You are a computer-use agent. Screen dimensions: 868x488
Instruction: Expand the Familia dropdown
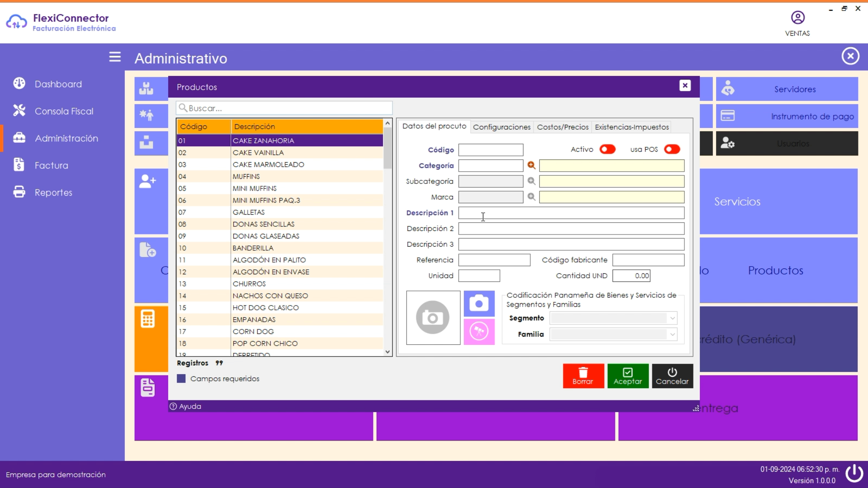(672, 334)
